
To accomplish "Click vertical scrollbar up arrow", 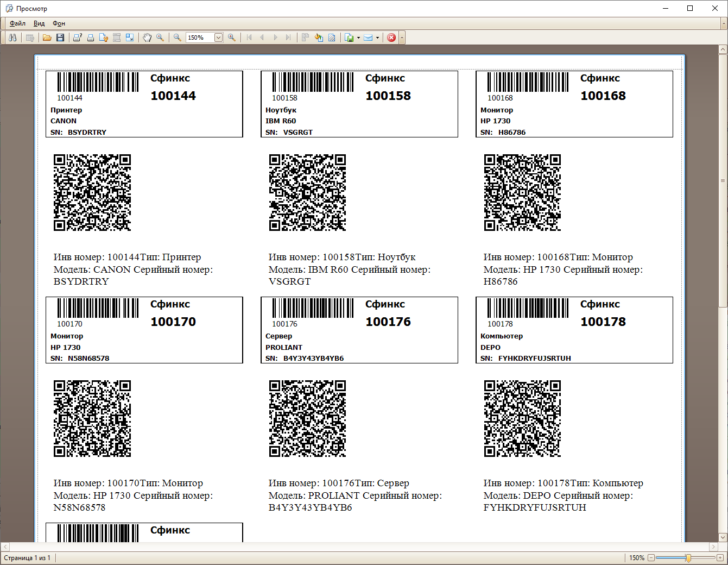I will [x=723, y=49].
